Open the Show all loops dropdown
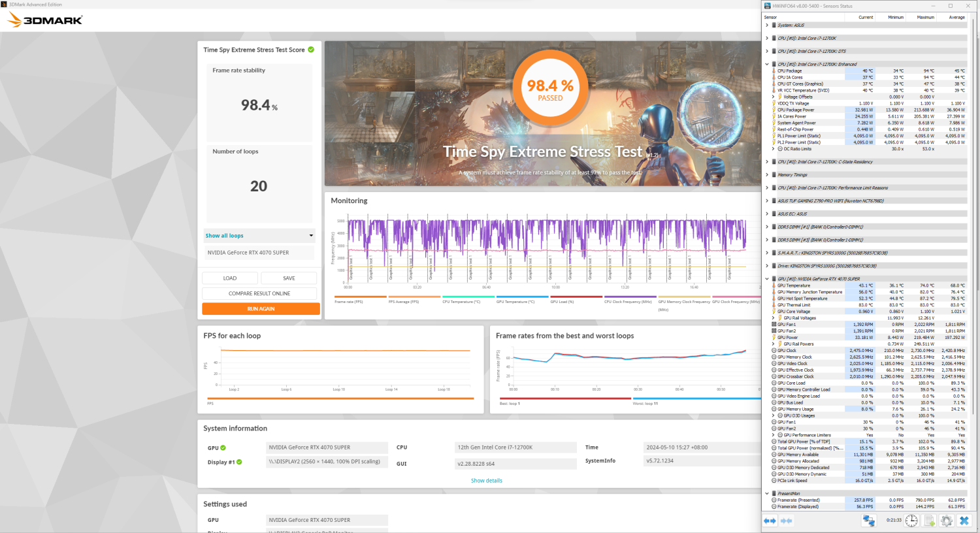980x533 pixels. click(259, 236)
